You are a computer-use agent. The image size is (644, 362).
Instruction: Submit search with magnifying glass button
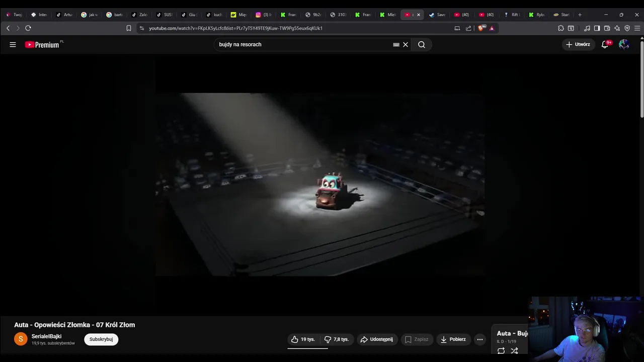[422, 44]
